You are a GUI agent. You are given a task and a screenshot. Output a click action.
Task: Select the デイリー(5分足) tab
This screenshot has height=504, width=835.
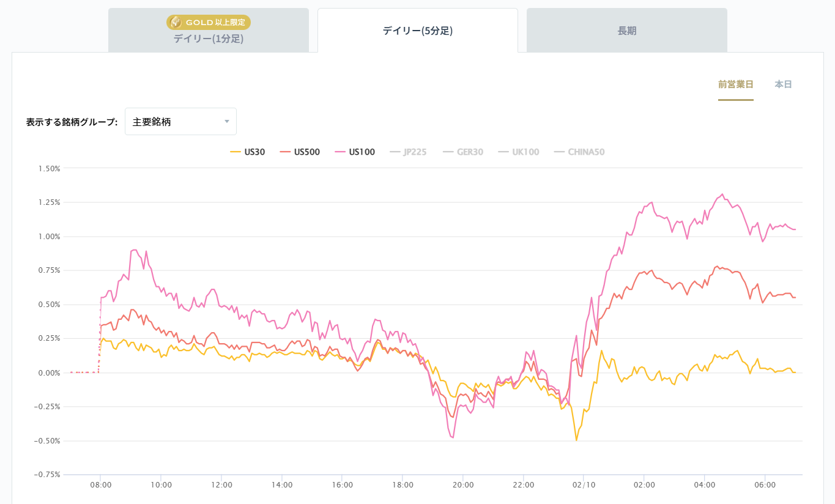click(417, 29)
